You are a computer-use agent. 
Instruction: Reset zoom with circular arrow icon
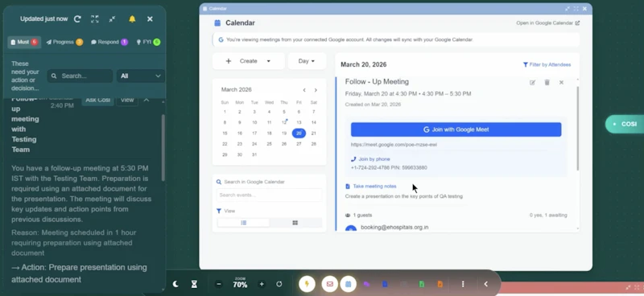coord(279,284)
